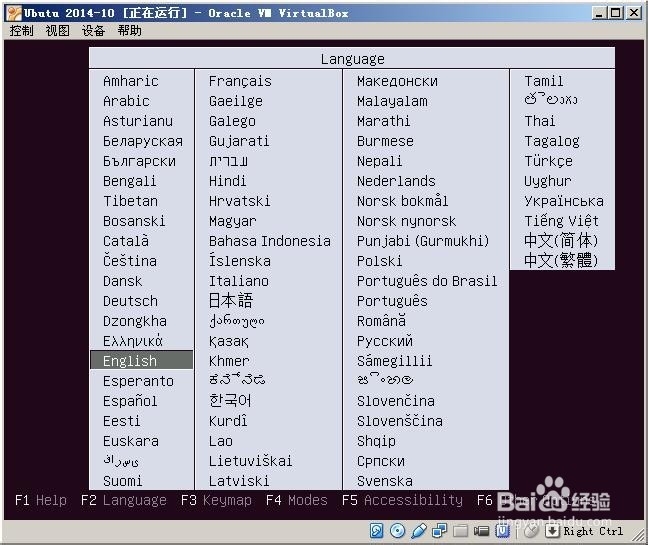The height and width of the screenshot is (545, 648).
Task: Select Suomi language
Action: coord(122,481)
